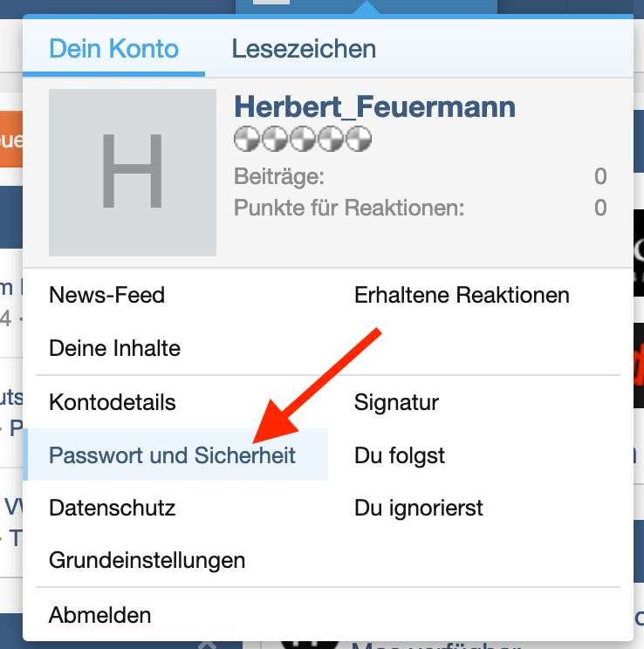Screen dimensions: 644x649
Task: Open the Signatur settings
Action: (x=396, y=402)
